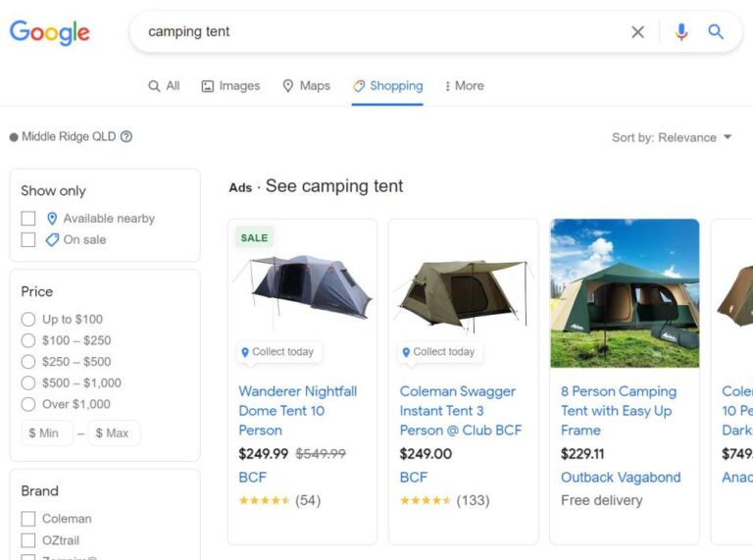Click the minimum price input field
The image size is (753, 560).
click(47, 433)
